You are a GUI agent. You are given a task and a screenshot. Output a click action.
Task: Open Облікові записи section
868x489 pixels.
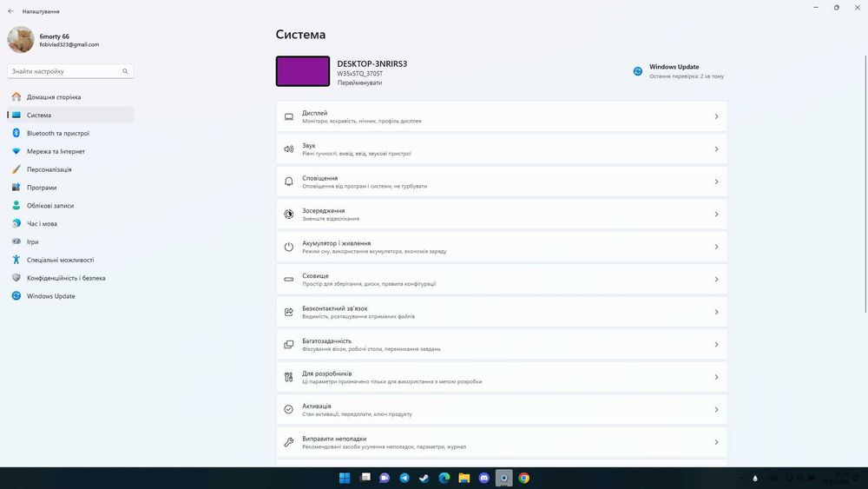(x=70, y=206)
